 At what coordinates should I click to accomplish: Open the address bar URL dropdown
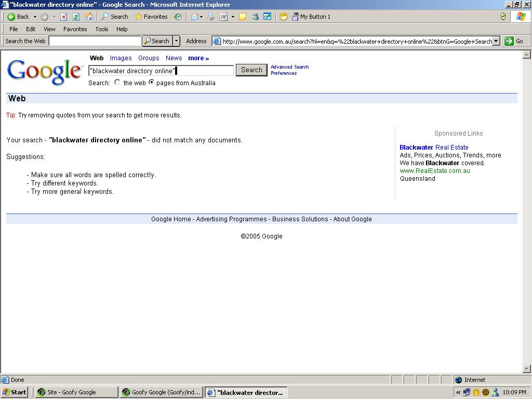[496, 41]
